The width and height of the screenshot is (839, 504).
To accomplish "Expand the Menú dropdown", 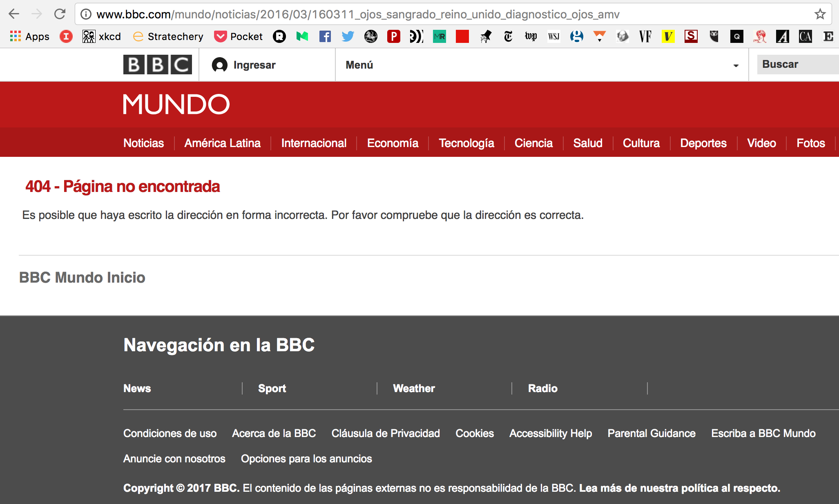I will (359, 65).
